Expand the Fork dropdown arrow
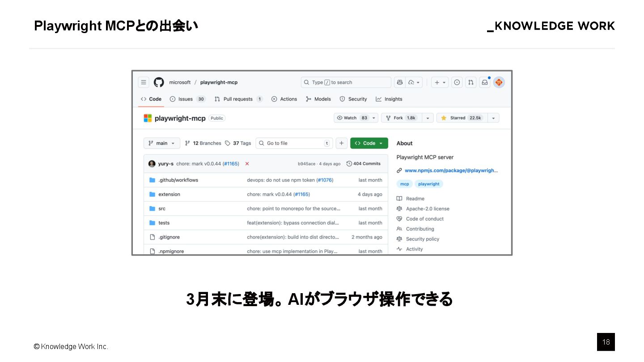The height and width of the screenshot is (362, 644). pos(428,118)
